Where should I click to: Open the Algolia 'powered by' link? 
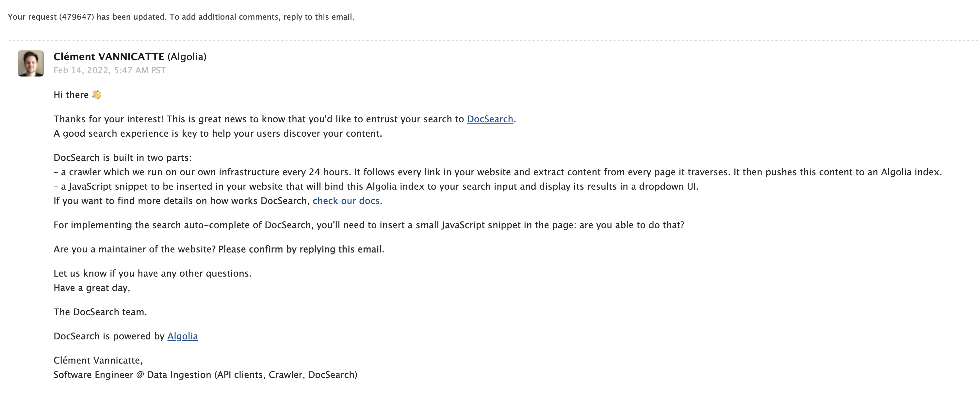click(183, 336)
